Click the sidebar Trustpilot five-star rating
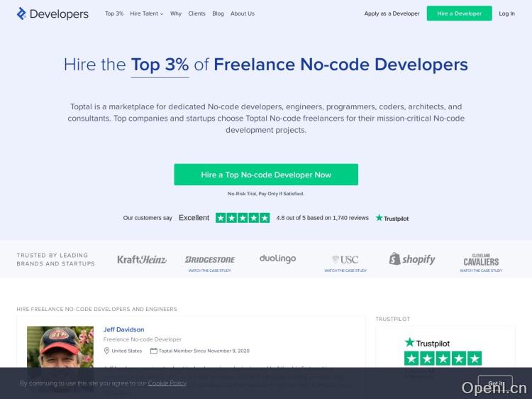The image size is (532, 399). [443, 359]
